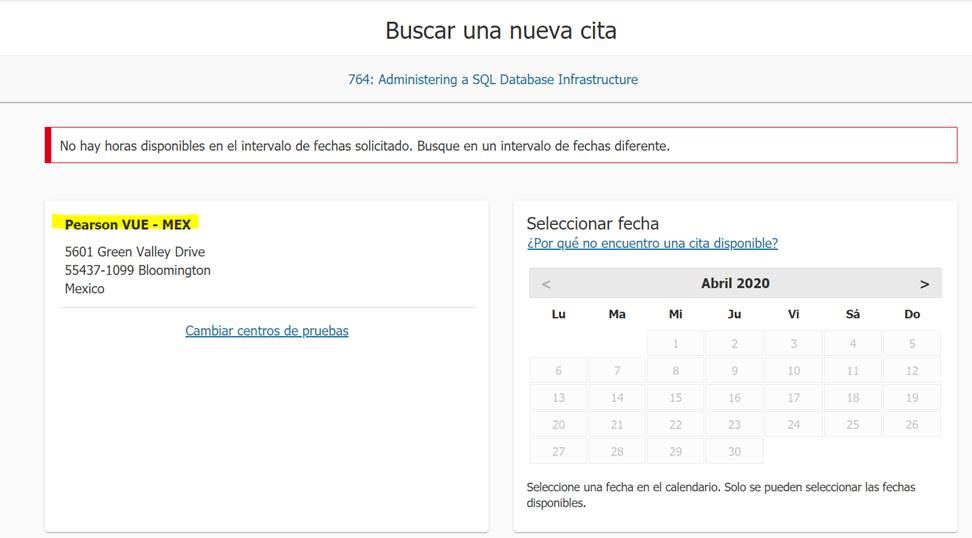The height and width of the screenshot is (538, 972).
Task: Pick the 24th in the calendar
Action: click(x=793, y=425)
